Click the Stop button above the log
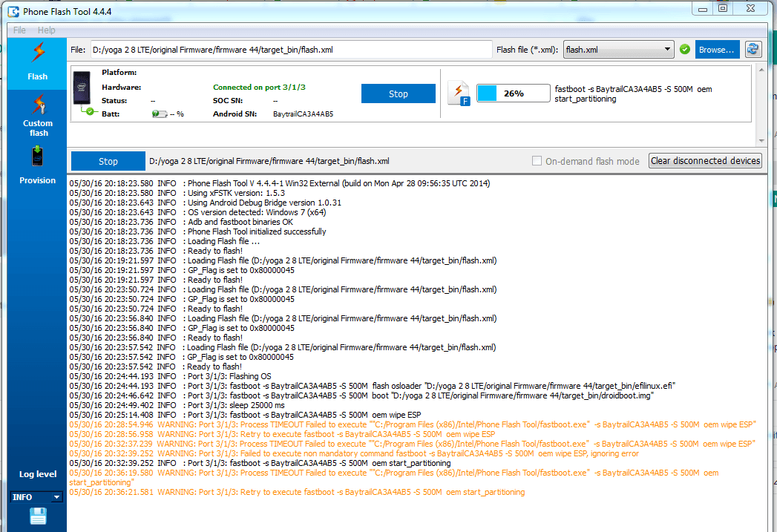Screen dimensions: 777x532 [x=108, y=161]
